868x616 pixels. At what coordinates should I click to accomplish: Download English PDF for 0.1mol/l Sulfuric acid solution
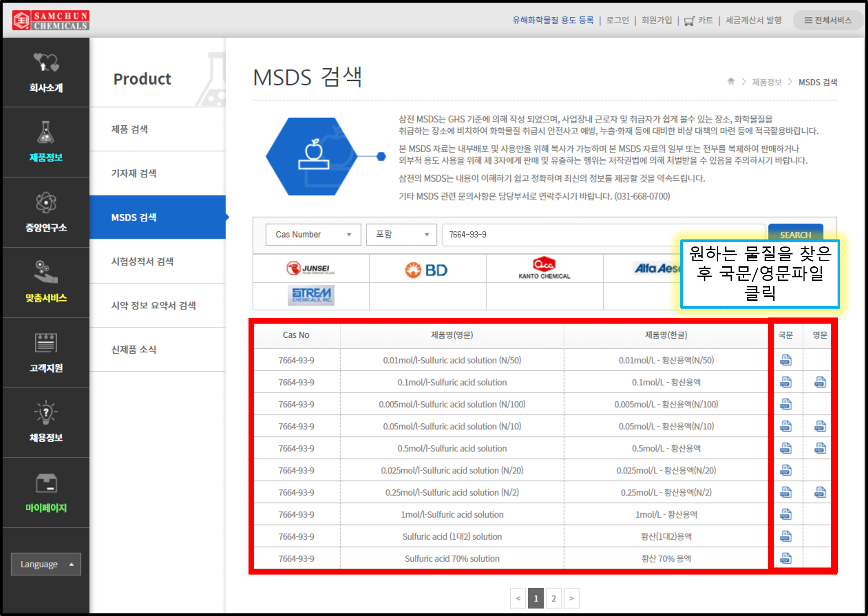[820, 382]
